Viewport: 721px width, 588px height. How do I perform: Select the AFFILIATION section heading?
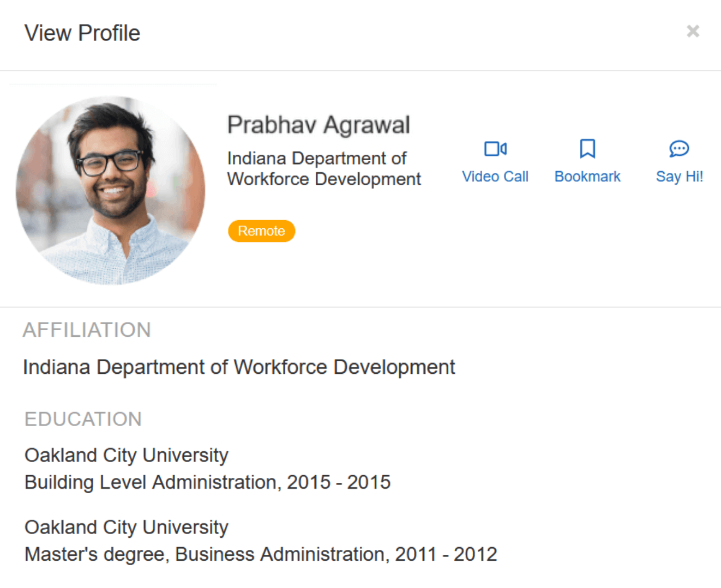click(86, 329)
